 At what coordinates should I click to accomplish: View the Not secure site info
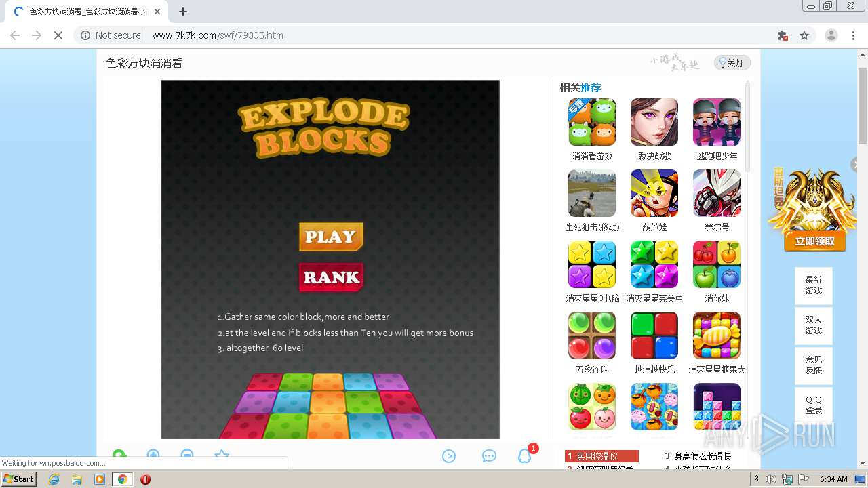tap(111, 35)
